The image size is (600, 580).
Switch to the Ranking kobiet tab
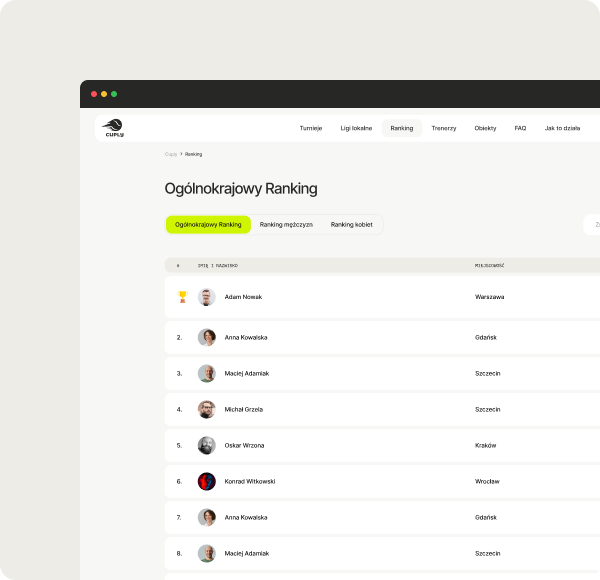(351, 225)
